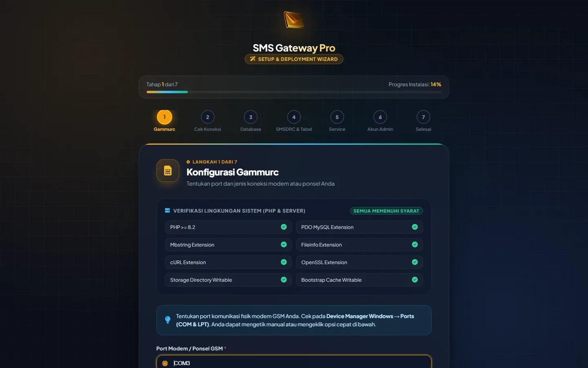Click the green check for Bootstrap Cache Writable
The height and width of the screenshot is (368, 588).
pyautogui.click(x=415, y=280)
